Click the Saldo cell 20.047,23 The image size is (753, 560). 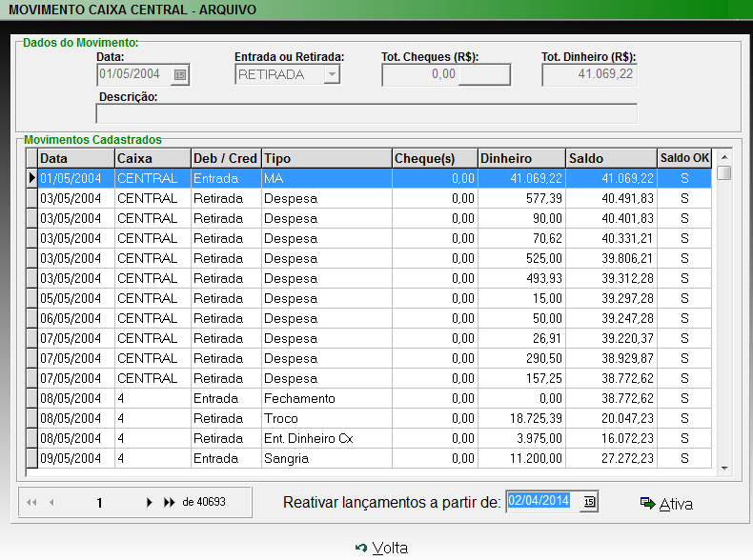(611, 418)
